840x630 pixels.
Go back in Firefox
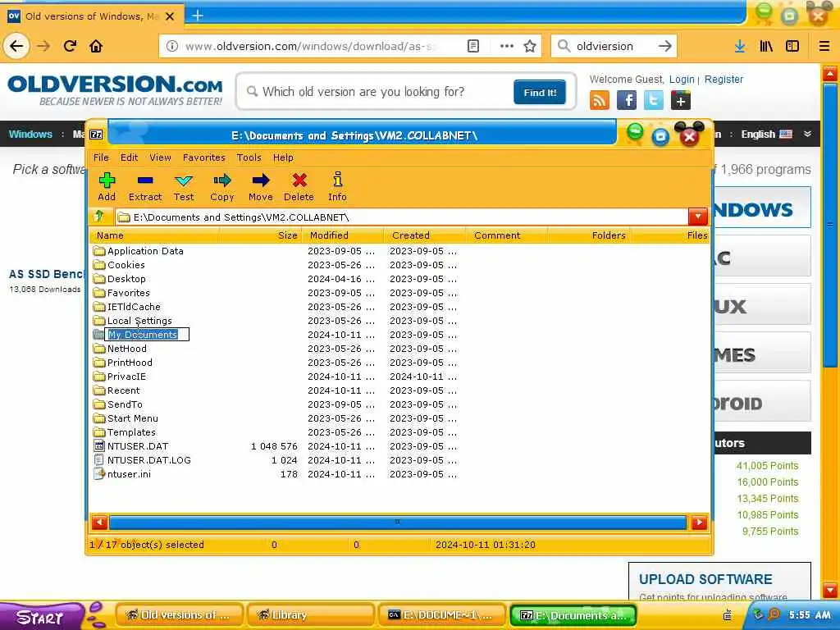16,46
